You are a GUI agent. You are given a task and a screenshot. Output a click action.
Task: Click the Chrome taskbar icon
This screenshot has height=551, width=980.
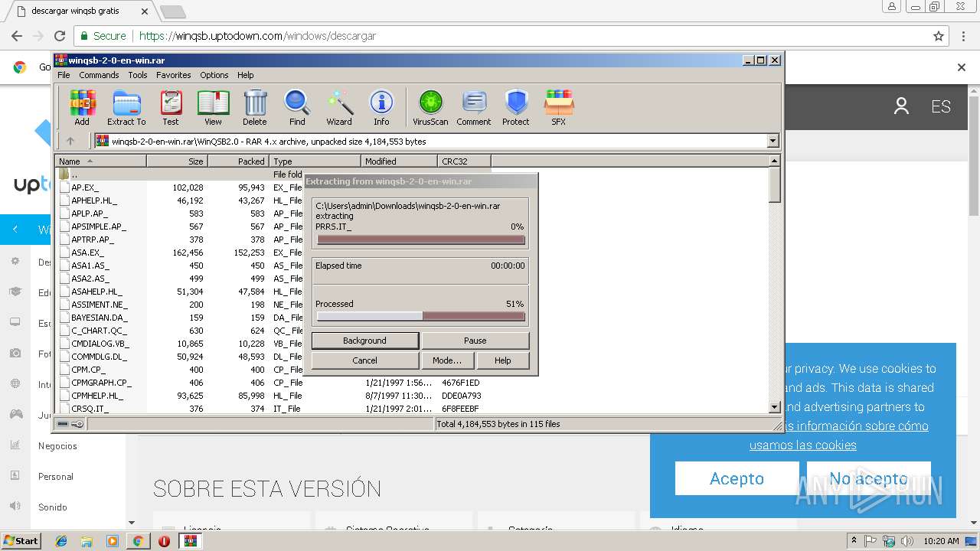(x=138, y=541)
